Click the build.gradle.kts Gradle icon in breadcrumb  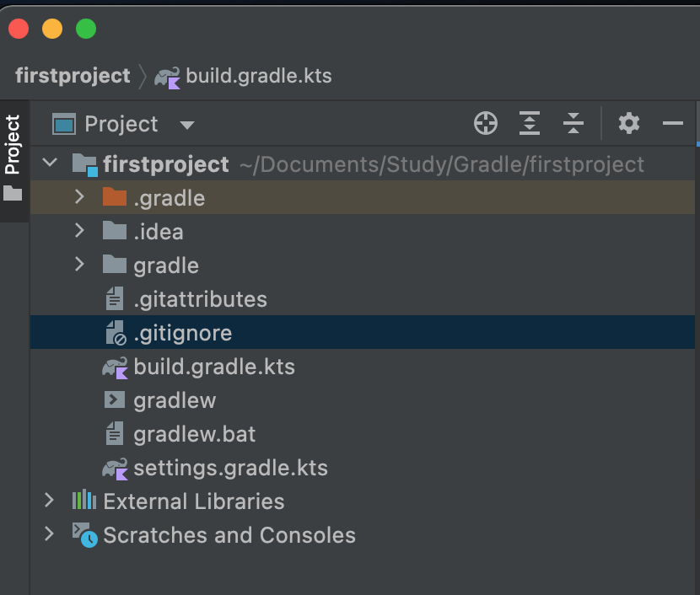click(168, 78)
